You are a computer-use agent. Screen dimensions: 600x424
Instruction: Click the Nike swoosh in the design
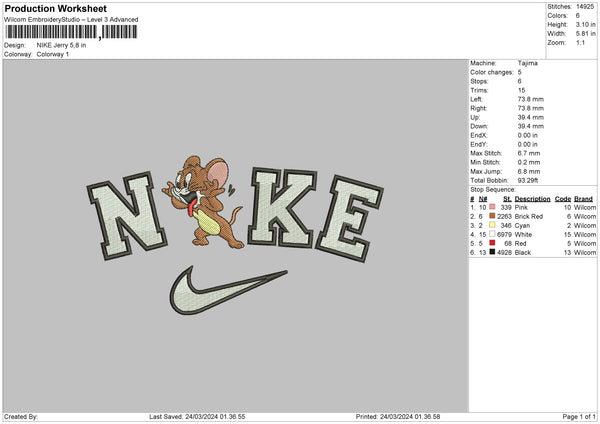click(228, 291)
